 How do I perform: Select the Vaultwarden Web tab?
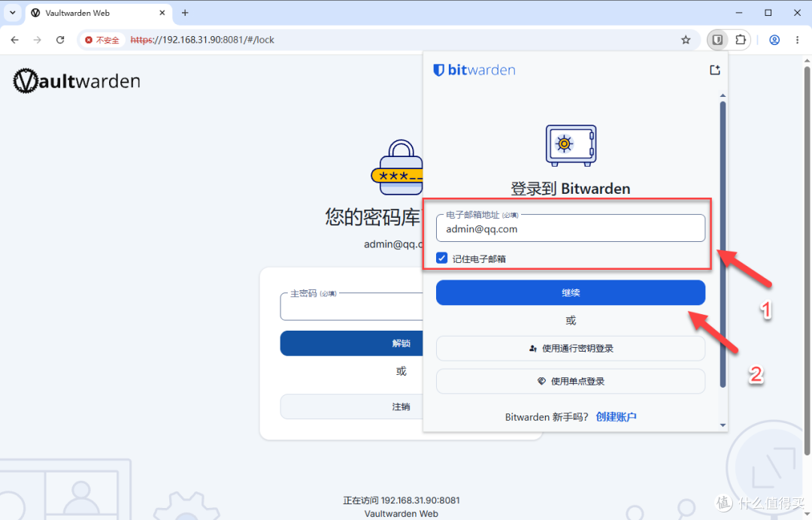[x=98, y=13]
